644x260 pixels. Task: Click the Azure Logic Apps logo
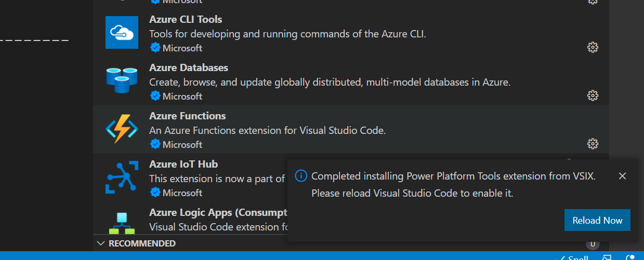pyautogui.click(x=122, y=222)
